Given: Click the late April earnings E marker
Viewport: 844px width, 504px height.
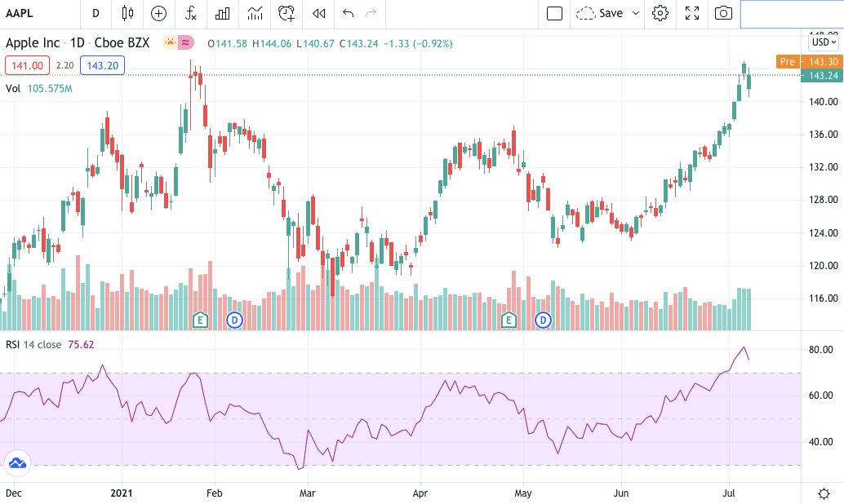Looking at the screenshot, I should tap(509, 320).
